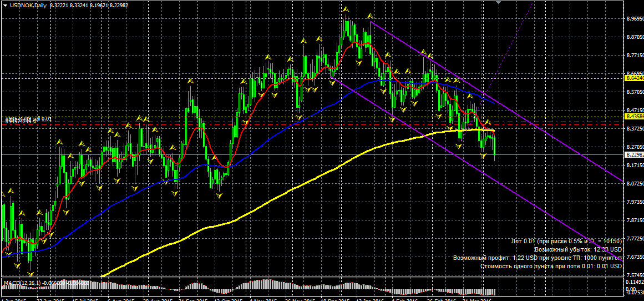Image resolution: width=644 pixels, height=301 pixels.
Task: Click the 8.47150 value on price scale
Action: click(x=635, y=111)
